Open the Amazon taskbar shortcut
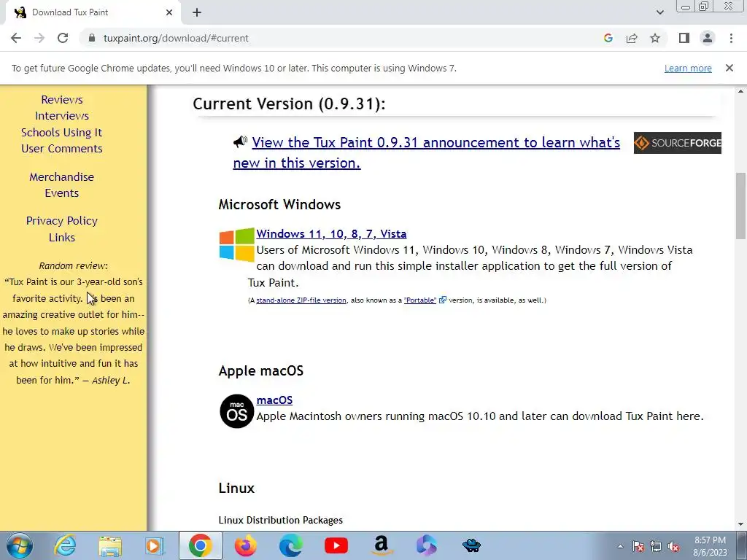This screenshot has height=560, width=747. pyautogui.click(x=381, y=545)
